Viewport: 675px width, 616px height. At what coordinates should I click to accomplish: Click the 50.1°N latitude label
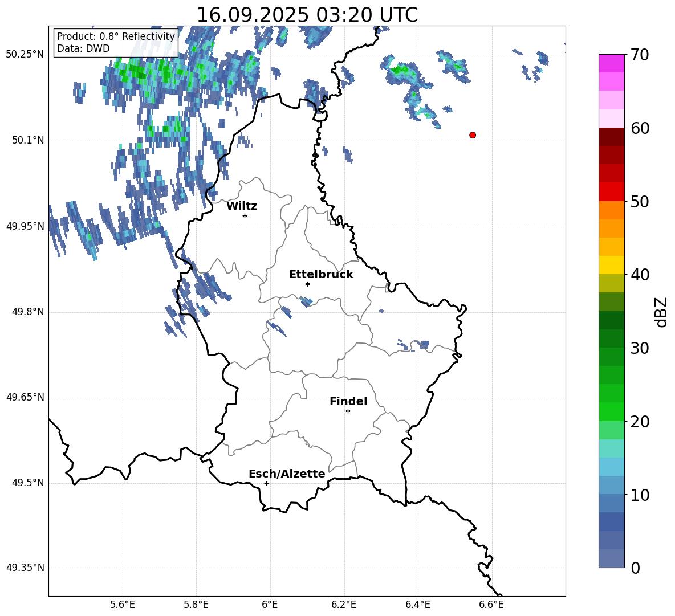[x=28, y=140]
